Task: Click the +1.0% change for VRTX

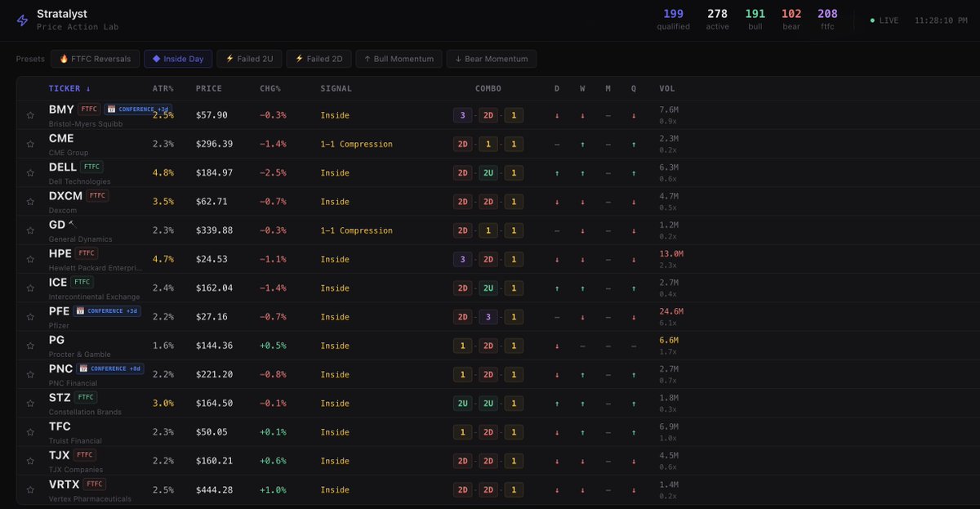Action: tap(273, 490)
